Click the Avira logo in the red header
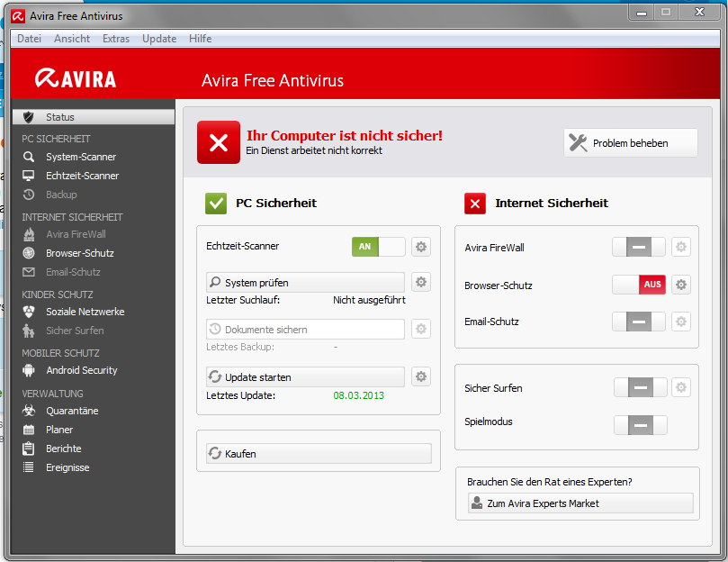This screenshot has height=562, width=728. [x=76, y=78]
